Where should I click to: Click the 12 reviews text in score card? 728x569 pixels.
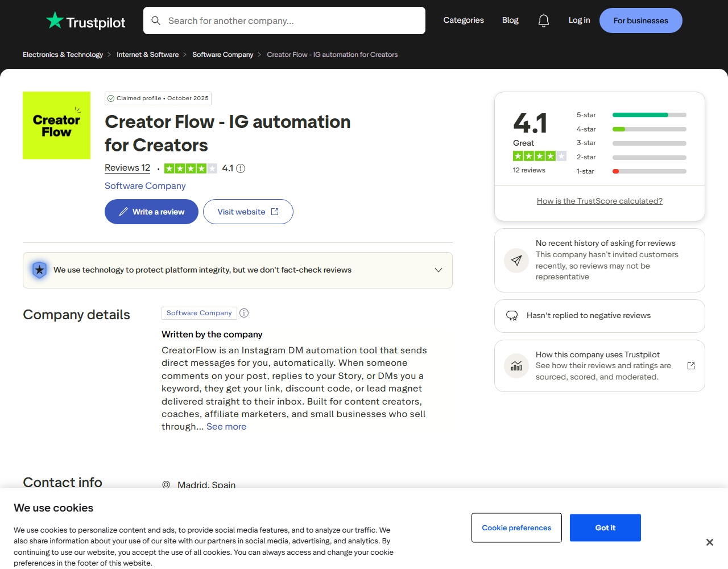(x=529, y=170)
